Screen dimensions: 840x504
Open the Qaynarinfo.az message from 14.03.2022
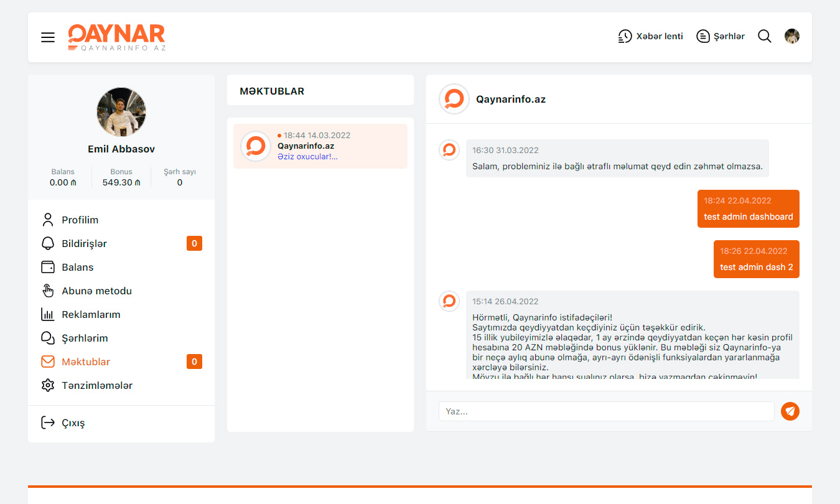click(320, 146)
